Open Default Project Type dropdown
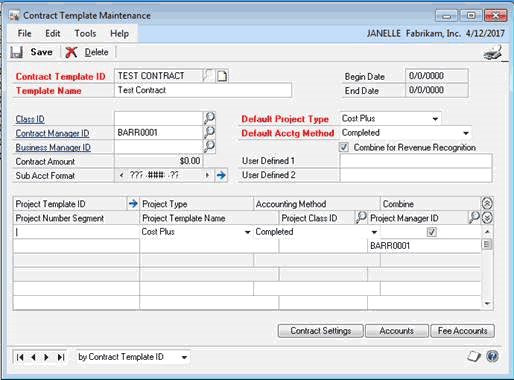 point(435,119)
